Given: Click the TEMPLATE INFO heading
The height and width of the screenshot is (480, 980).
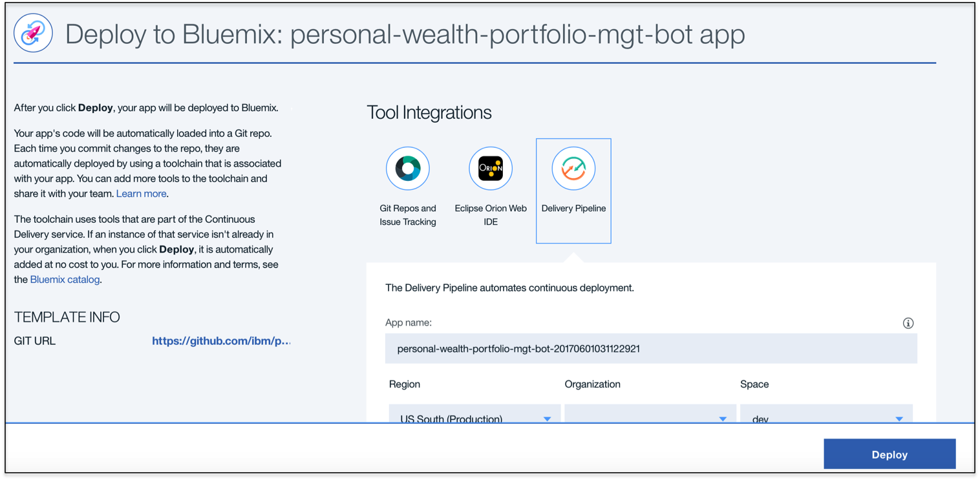Looking at the screenshot, I should click(67, 317).
